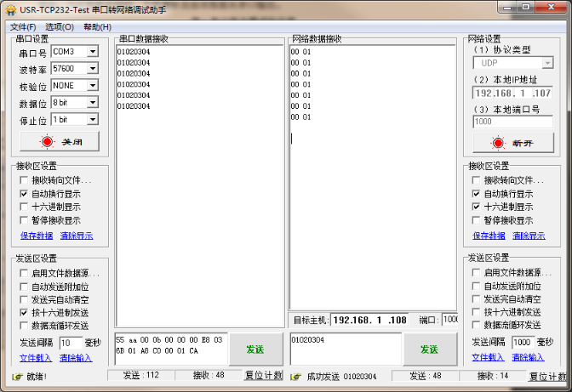This screenshot has width=572, height=392.
Task: Click the hand icon beside 就绪 in status bar
Action: [x=17, y=376]
